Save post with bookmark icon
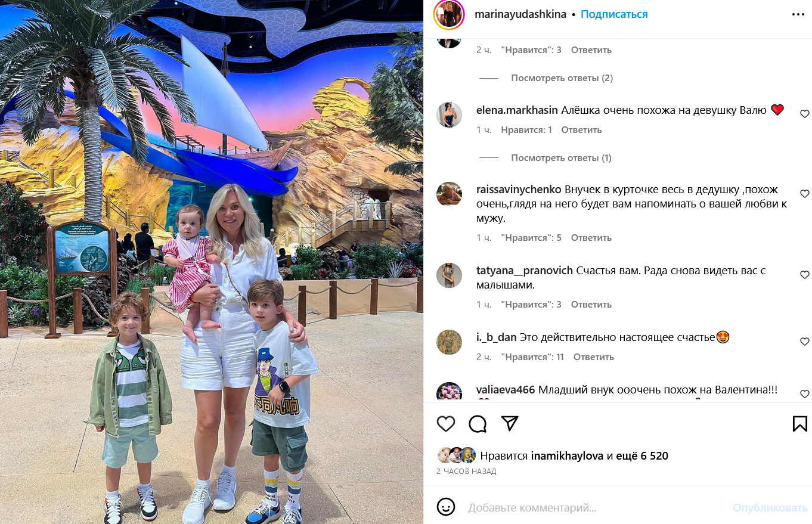This screenshot has height=524, width=812. click(799, 424)
